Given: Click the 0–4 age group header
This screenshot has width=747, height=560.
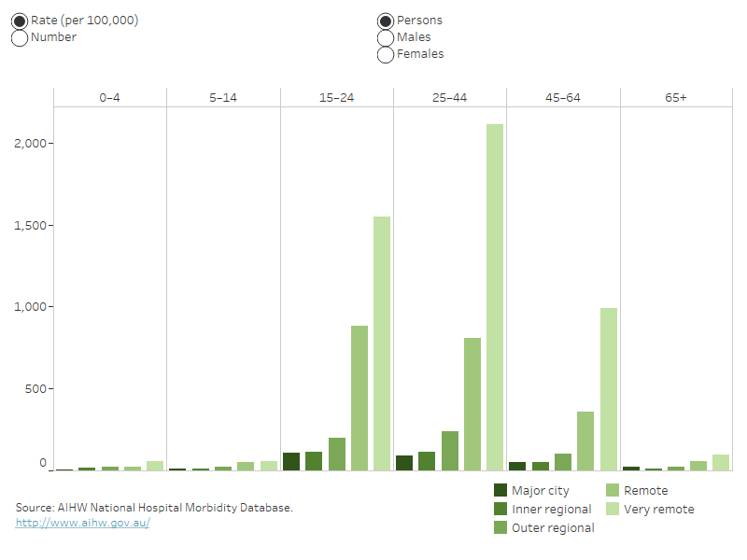Looking at the screenshot, I should (x=110, y=98).
